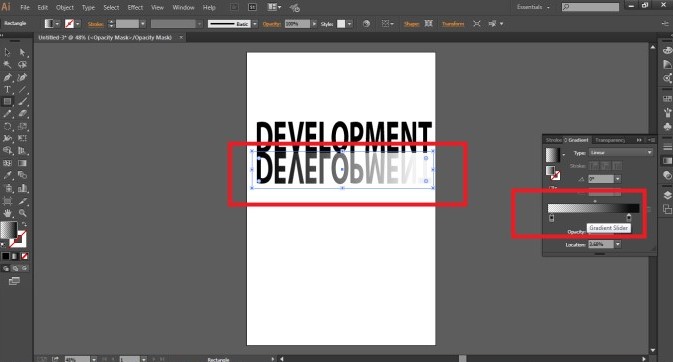Click the Transform link in control bar
The width and height of the screenshot is (673, 362).
tap(453, 24)
